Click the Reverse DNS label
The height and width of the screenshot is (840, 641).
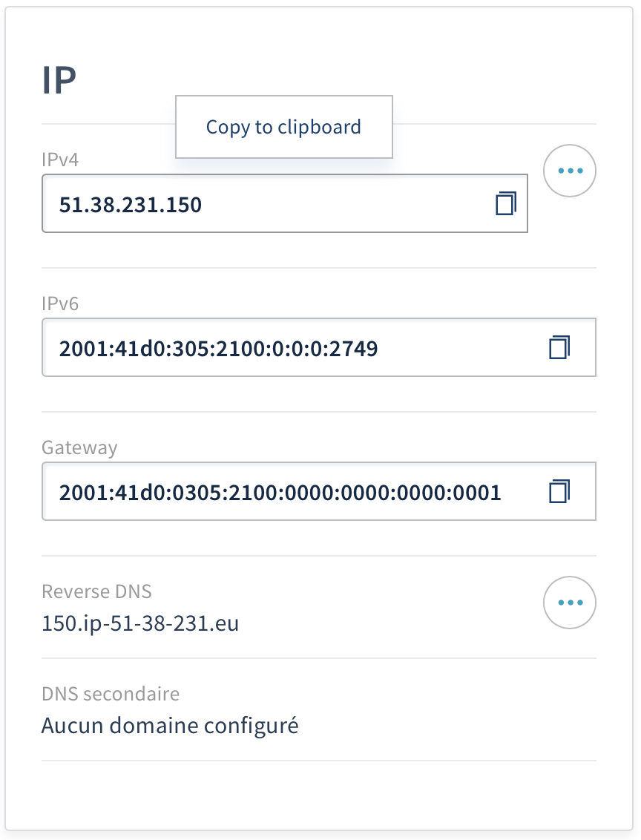click(96, 591)
